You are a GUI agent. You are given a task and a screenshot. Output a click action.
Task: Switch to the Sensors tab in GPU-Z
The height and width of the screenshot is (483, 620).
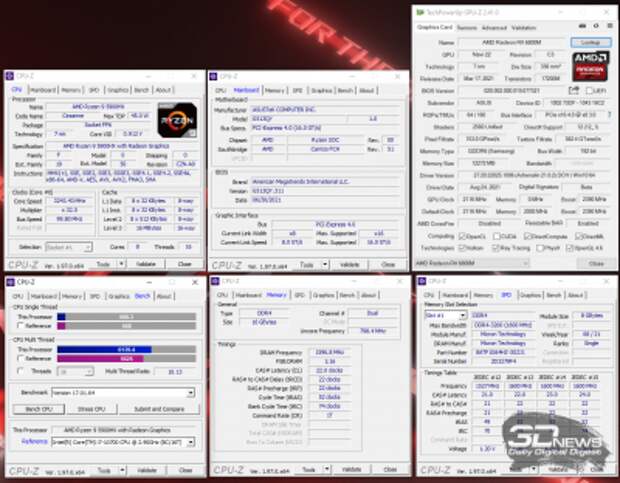coord(467,28)
